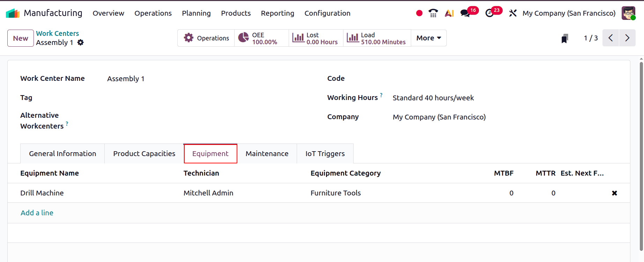Viewport: 644px width, 262px height.
Task: Go to previous work center record
Action: coord(611,38)
